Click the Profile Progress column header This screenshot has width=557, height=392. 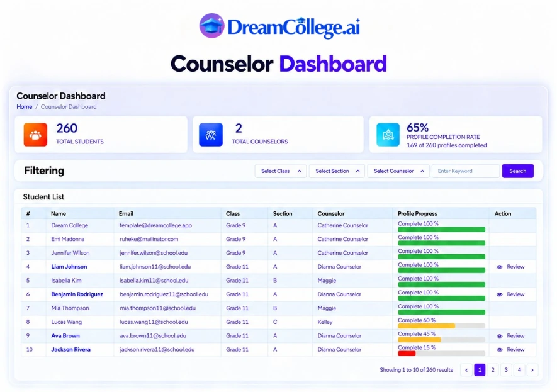(x=417, y=214)
